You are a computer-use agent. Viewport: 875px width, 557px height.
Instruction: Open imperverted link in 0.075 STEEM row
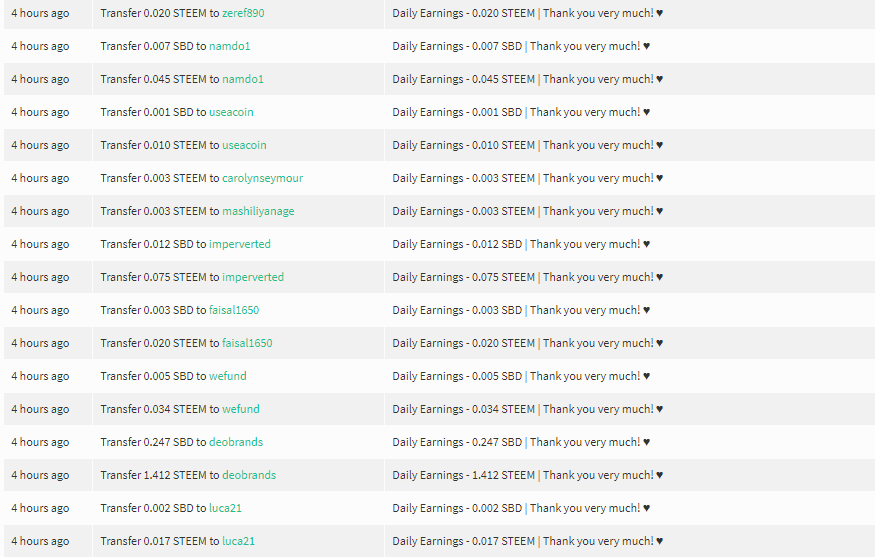point(253,276)
